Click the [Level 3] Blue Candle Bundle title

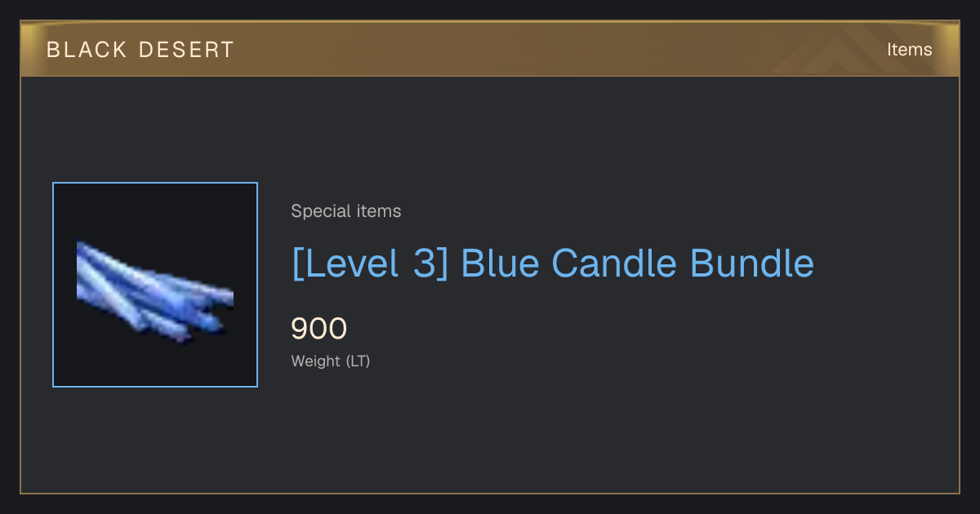[x=553, y=264]
